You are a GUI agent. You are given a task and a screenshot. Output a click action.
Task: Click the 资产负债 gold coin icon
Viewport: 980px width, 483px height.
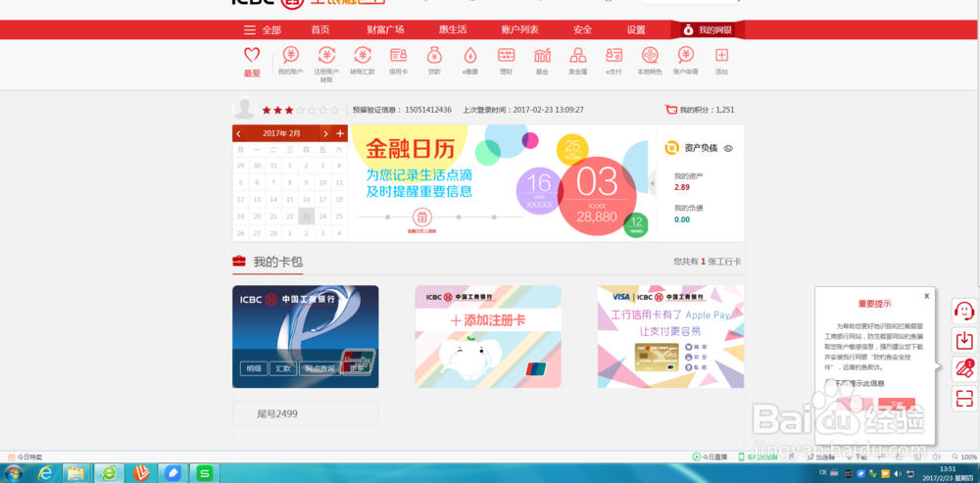672,148
